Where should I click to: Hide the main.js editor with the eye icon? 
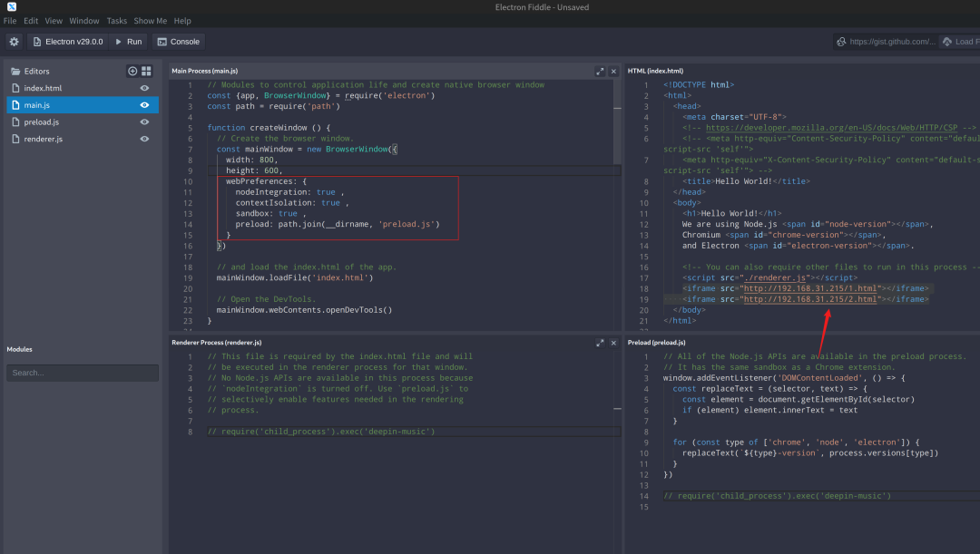(144, 105)
